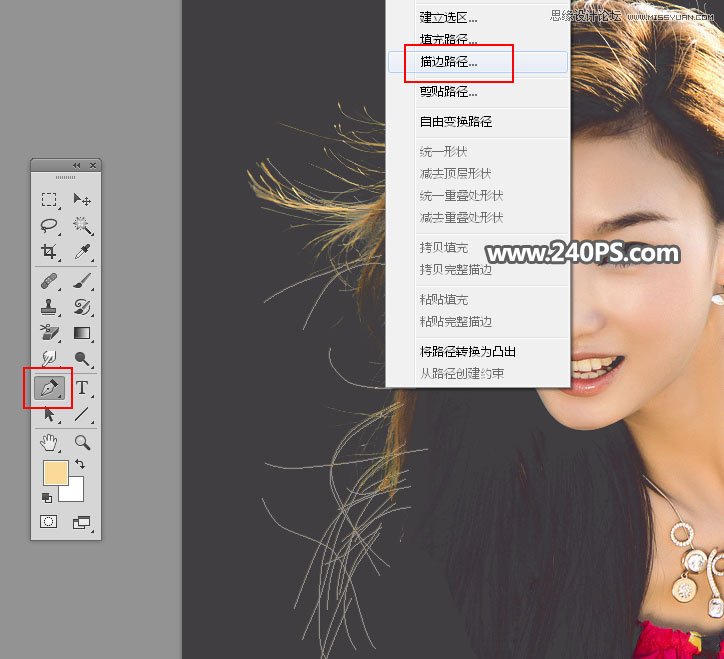Image resolution: width=724 pixels, height=659 pixels.
Task: Select the Rectangular Marquee tool
Action: (x=49, y=200)
